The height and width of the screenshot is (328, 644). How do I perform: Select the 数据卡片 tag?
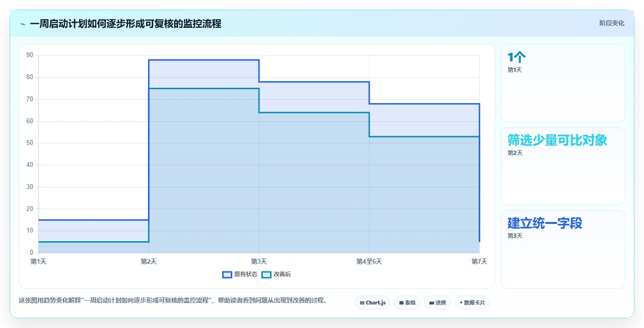[472, 303]
